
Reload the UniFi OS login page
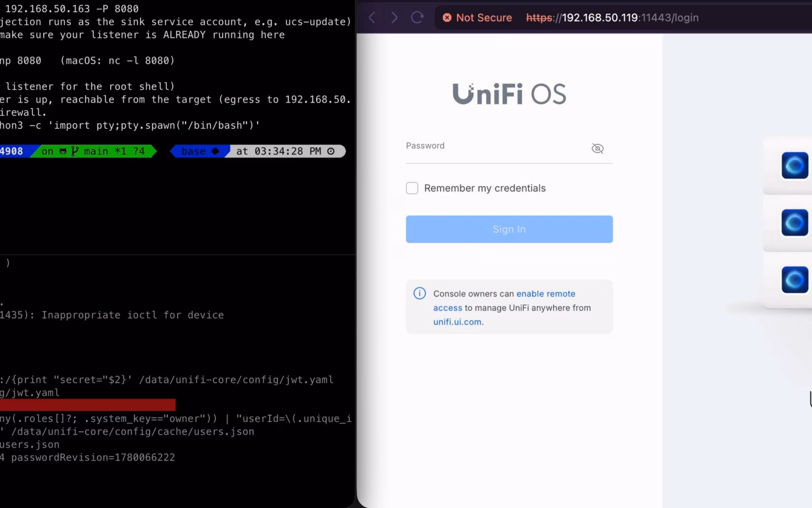coord(417,18)
